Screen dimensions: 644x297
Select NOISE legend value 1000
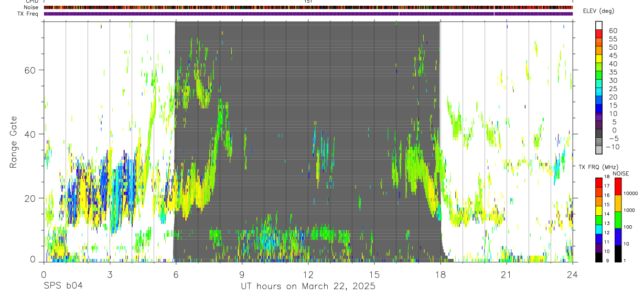(629, 211)
